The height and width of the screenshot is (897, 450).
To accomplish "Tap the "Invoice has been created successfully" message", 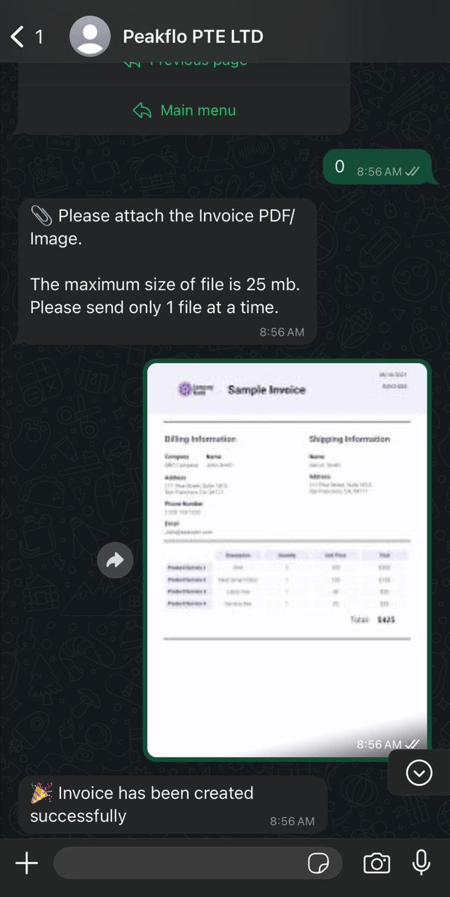I will (173, 805).
